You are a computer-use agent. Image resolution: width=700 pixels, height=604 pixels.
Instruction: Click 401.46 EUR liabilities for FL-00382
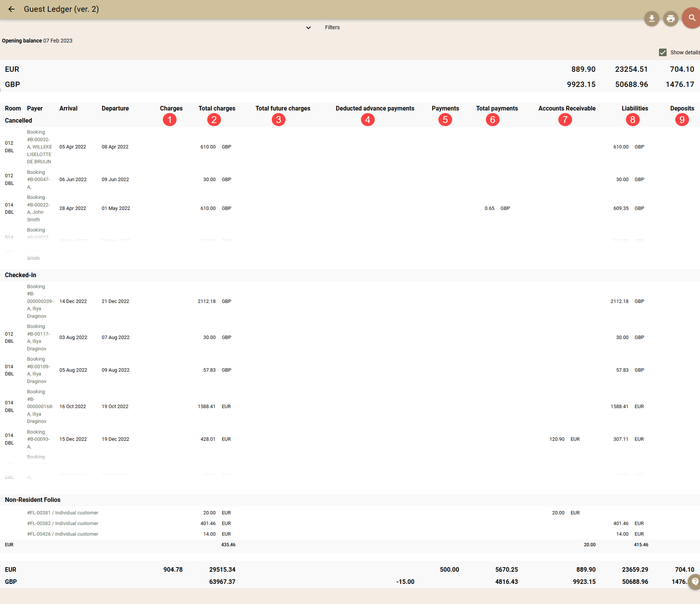(x=629, y=524)
